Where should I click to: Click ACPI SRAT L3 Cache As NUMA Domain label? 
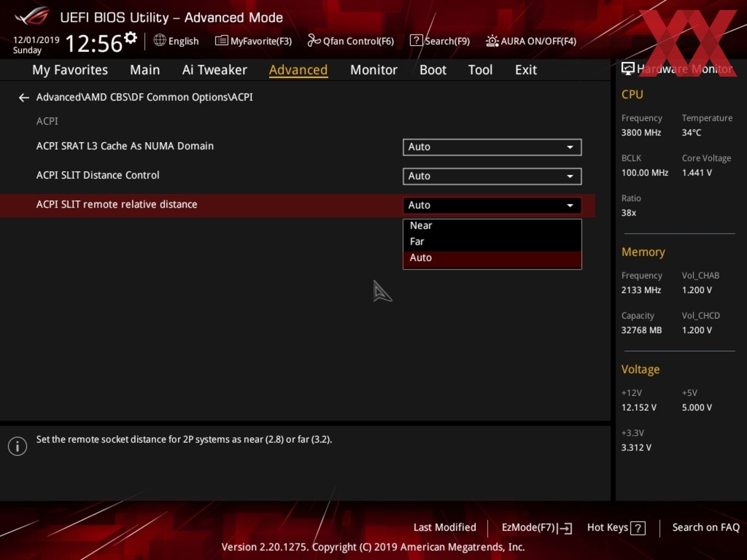pos(125,146)
